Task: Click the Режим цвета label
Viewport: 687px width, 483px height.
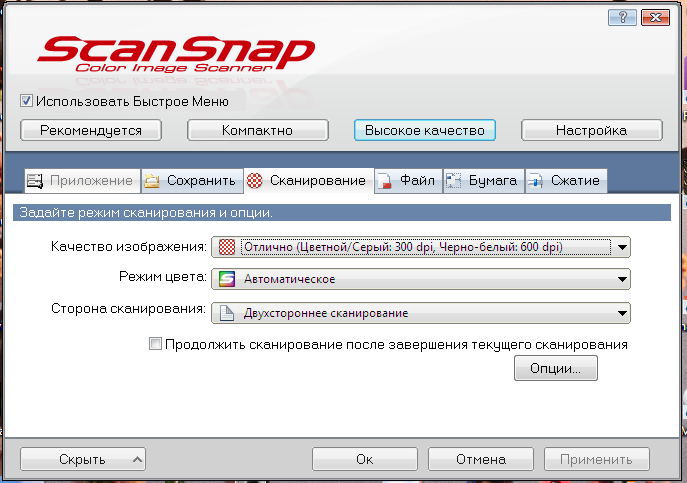Action: click(163, 277)
